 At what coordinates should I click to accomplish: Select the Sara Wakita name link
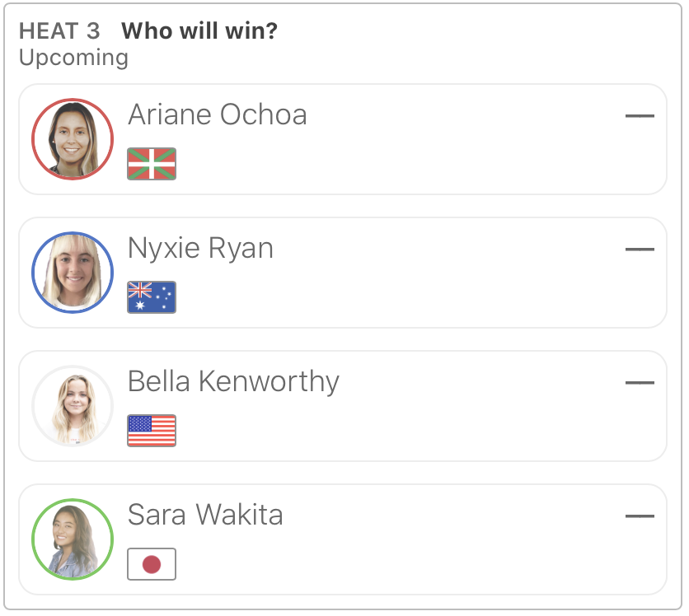tap(205, 515)
